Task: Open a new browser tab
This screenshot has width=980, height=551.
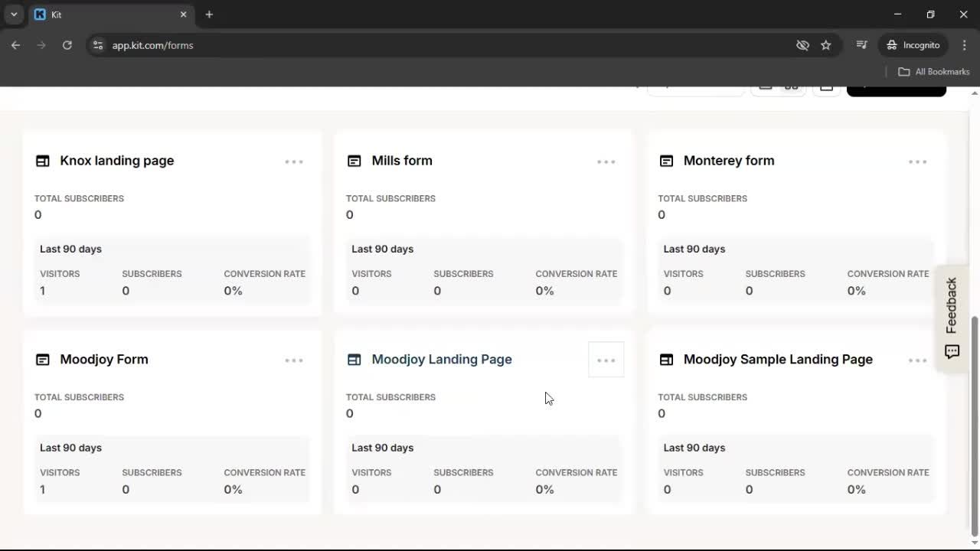Action: point(210,15)
